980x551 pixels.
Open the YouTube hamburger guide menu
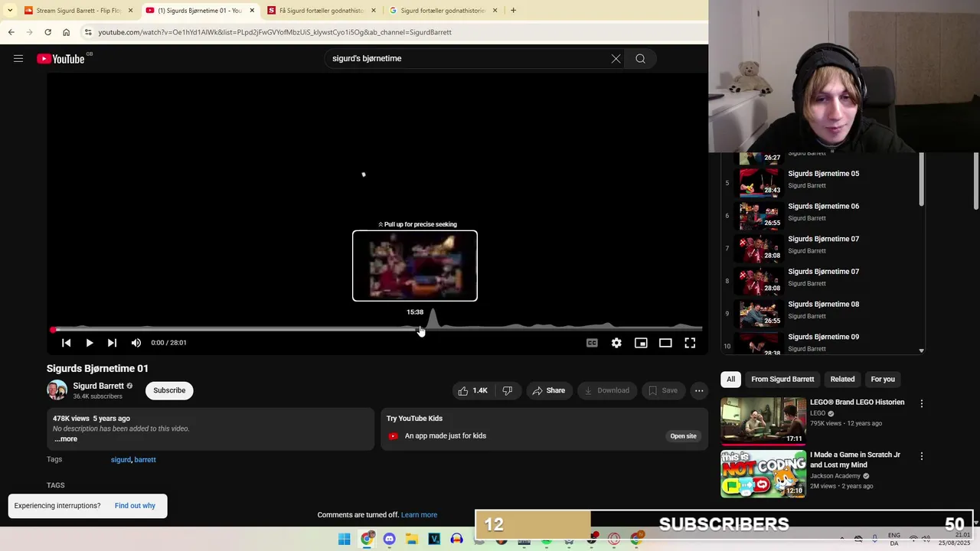point(18,58)
